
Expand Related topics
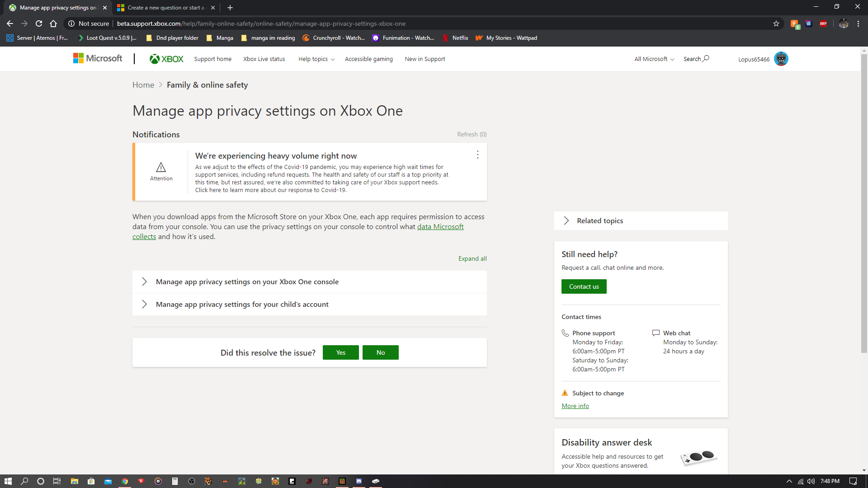tap(641, 221)
